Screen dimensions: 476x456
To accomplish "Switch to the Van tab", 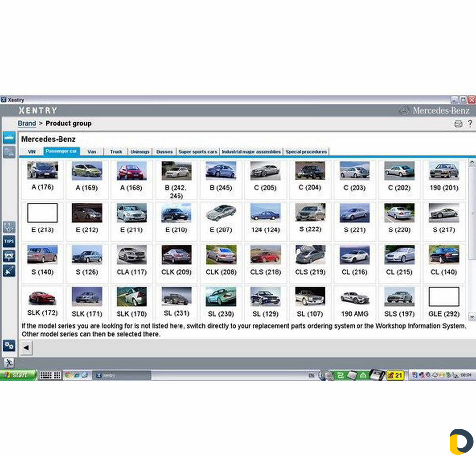I will [x=92, y=151].
